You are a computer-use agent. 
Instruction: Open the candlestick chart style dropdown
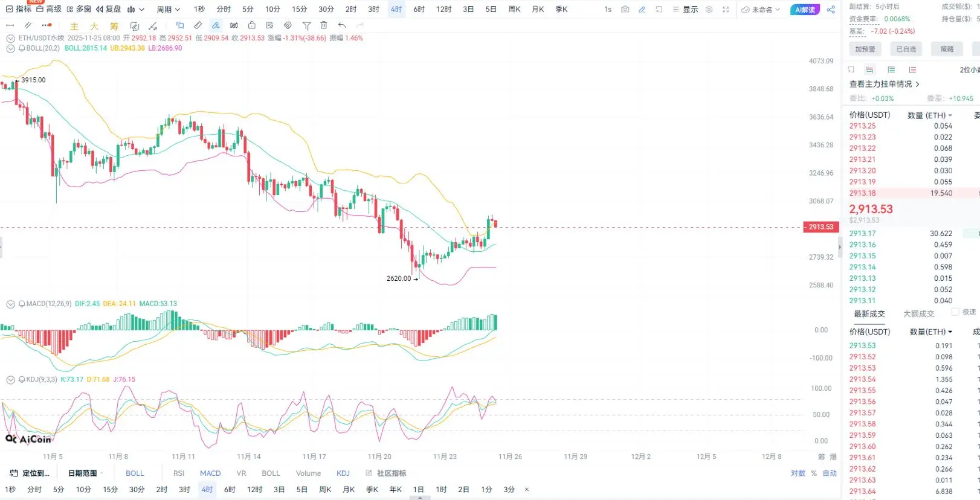tap(136, 9)
